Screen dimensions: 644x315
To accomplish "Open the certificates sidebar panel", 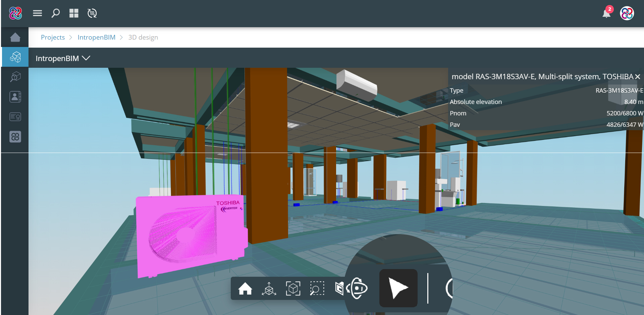I will [15, 116].
